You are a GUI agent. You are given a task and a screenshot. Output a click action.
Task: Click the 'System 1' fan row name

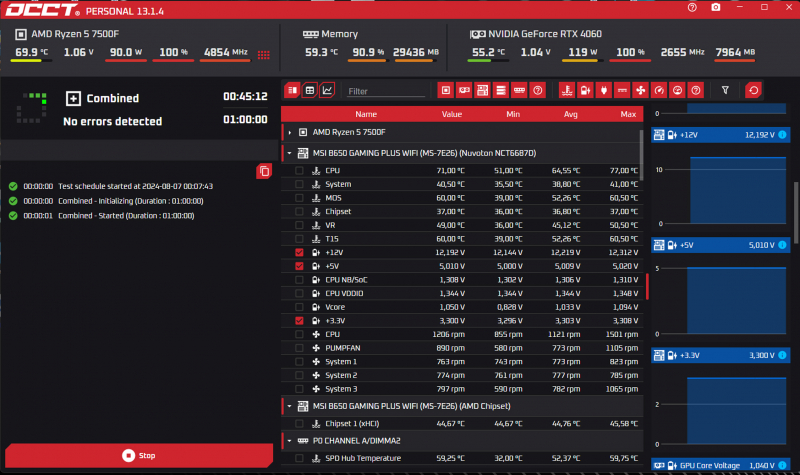coord(341,362)
